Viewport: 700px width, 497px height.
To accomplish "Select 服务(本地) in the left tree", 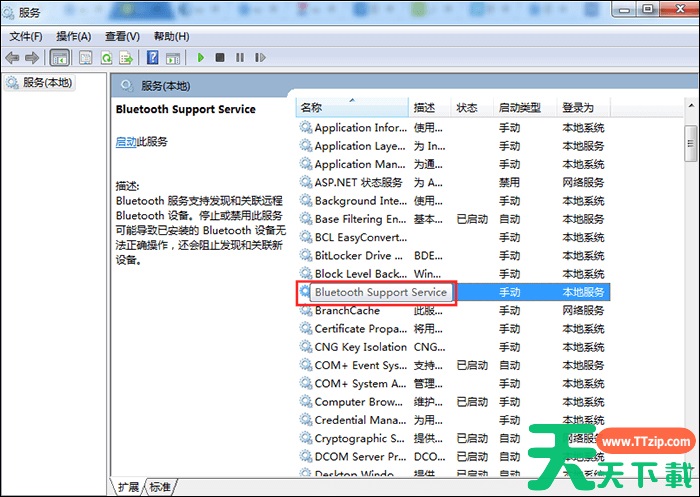I will click(46, 83).
